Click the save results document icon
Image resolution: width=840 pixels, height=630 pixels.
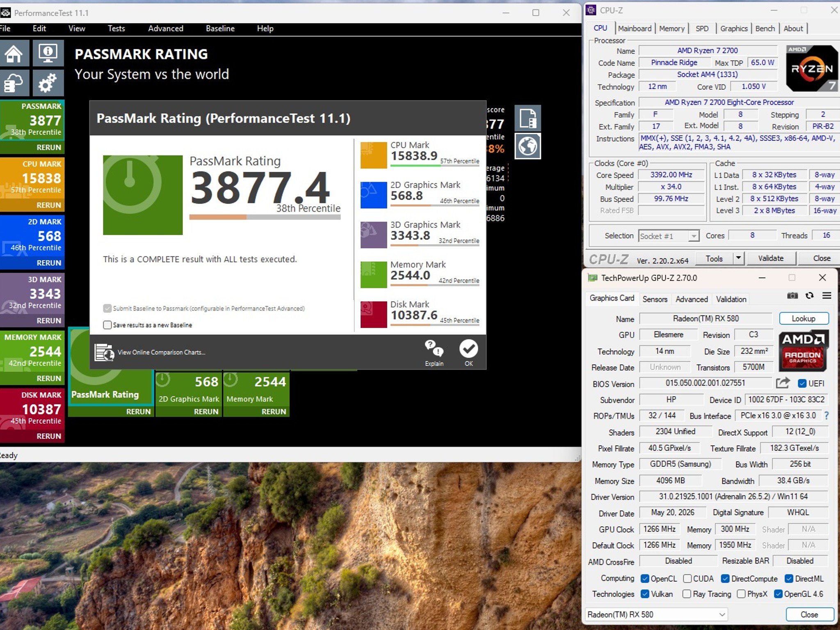[527, 118]
